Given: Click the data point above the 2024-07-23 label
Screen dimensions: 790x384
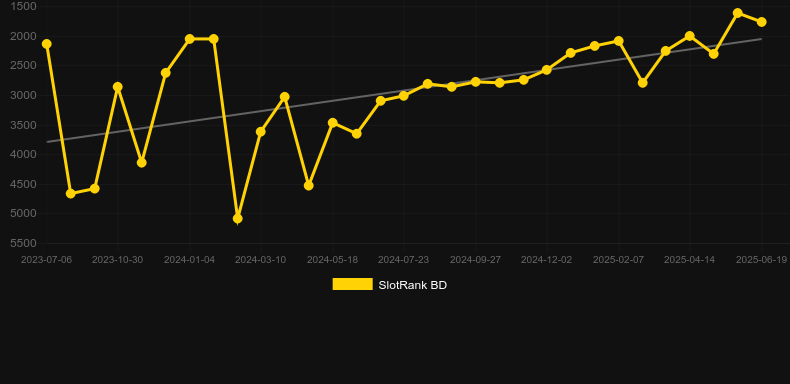Looking at the screenshot, I should [404, 95].
